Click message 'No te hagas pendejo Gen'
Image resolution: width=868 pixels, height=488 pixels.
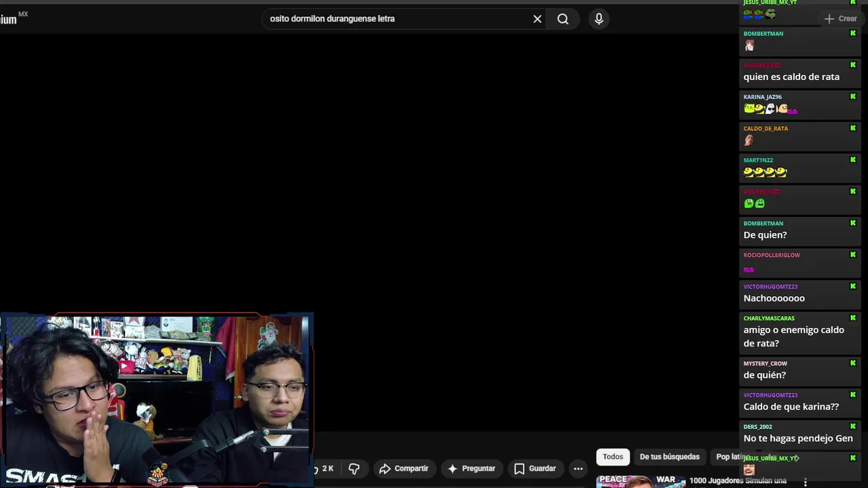tap(798, 439)
